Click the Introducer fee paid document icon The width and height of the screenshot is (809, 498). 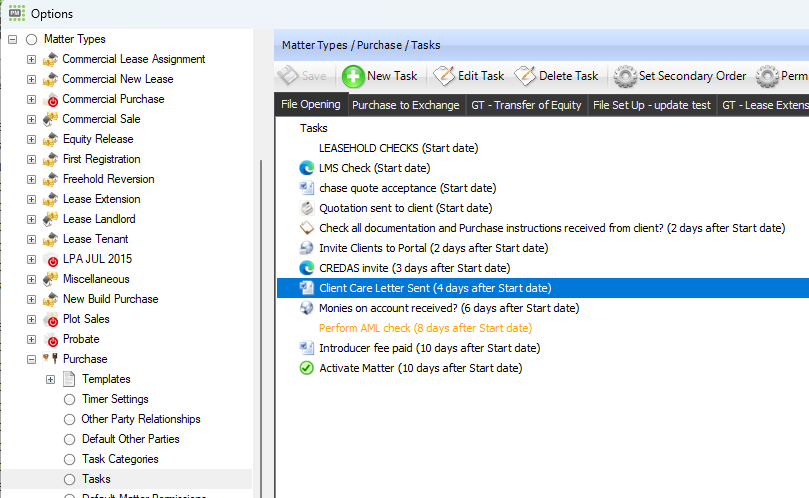pyautogui.click(x=306, y=348)
